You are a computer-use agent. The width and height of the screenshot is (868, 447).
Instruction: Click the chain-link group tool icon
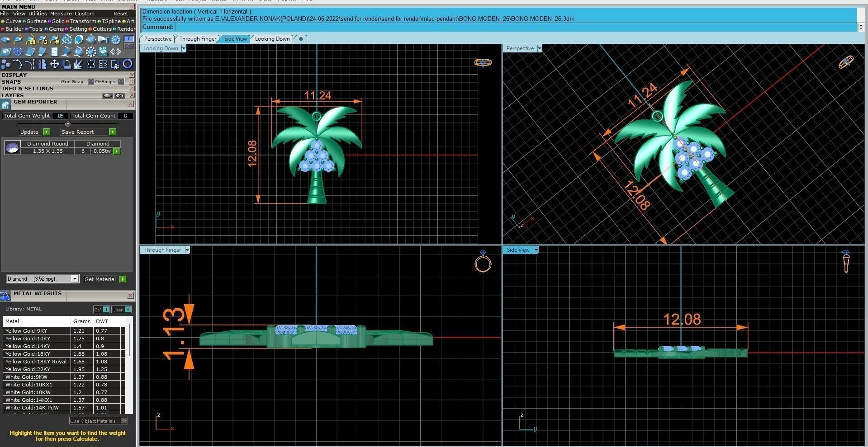(91, 64)
